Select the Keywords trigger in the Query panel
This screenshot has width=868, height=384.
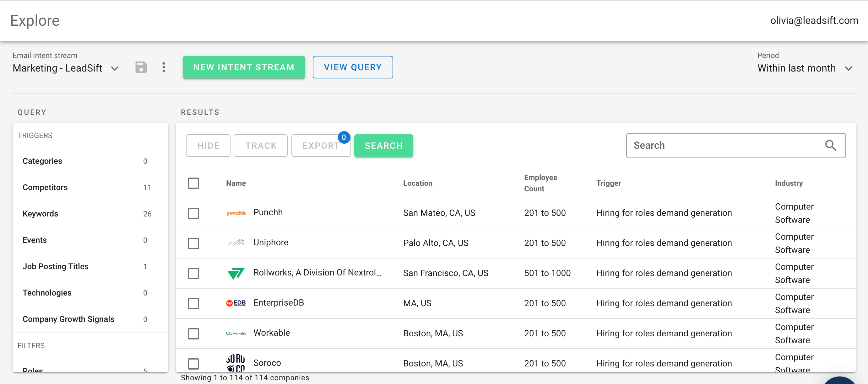(x=40, y=213)
